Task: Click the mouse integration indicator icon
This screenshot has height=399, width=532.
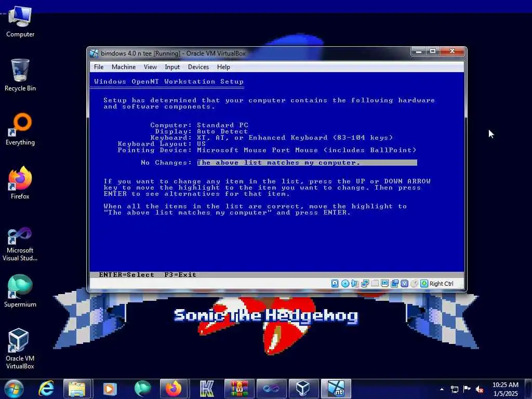Action: point(414,284)
